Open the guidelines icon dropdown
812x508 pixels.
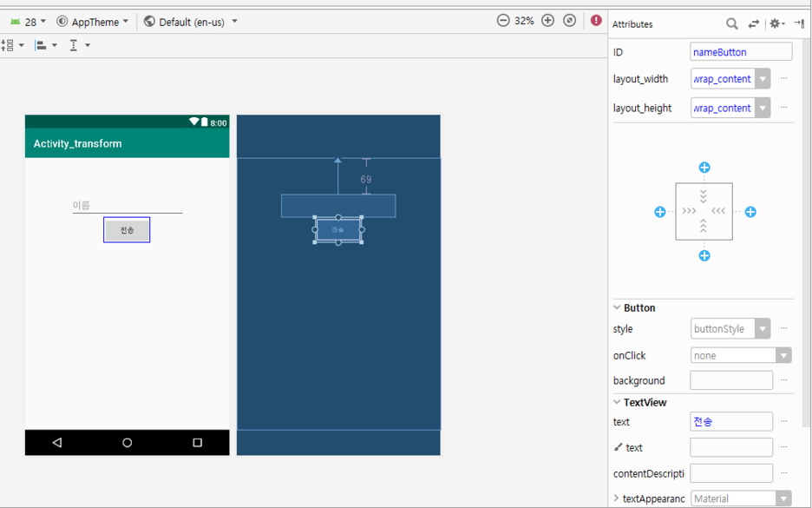click(79, 45)
